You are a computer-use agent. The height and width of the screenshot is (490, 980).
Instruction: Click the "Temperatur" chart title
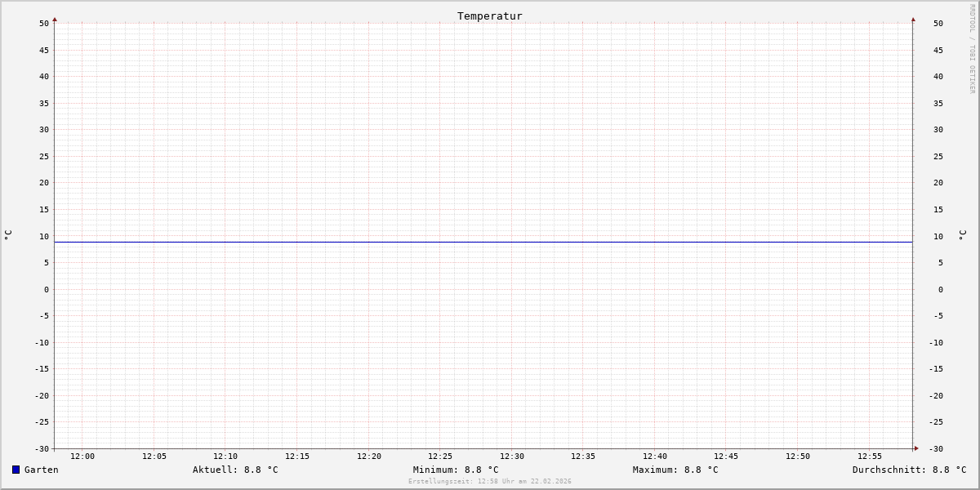pos(490,16)
